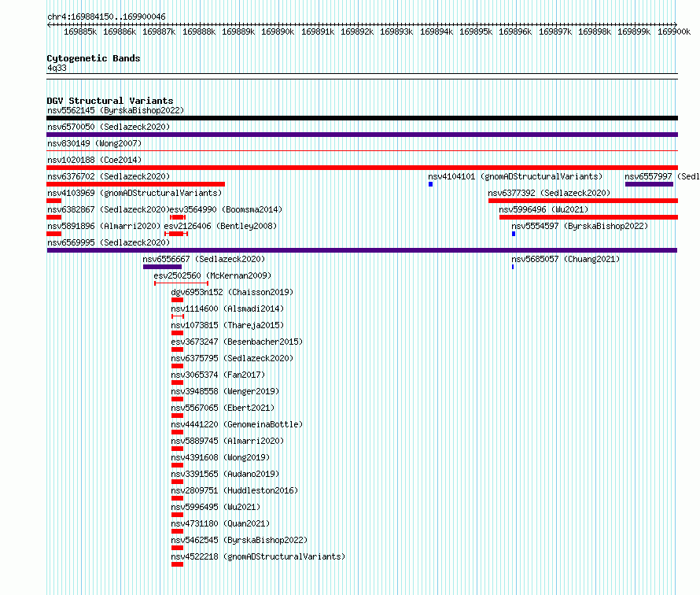
Task: Open nsv6382867 (Sedlazeck2020) label
Action: click(109, 209)
